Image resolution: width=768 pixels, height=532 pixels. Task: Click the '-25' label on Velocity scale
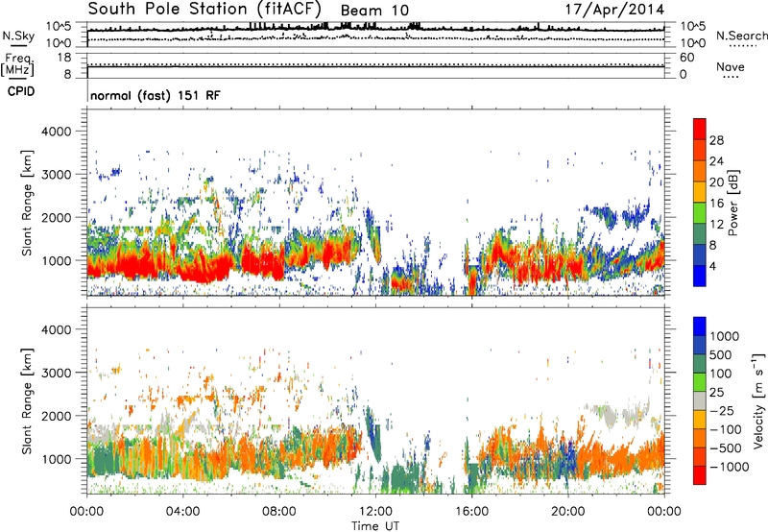(722, 410)
